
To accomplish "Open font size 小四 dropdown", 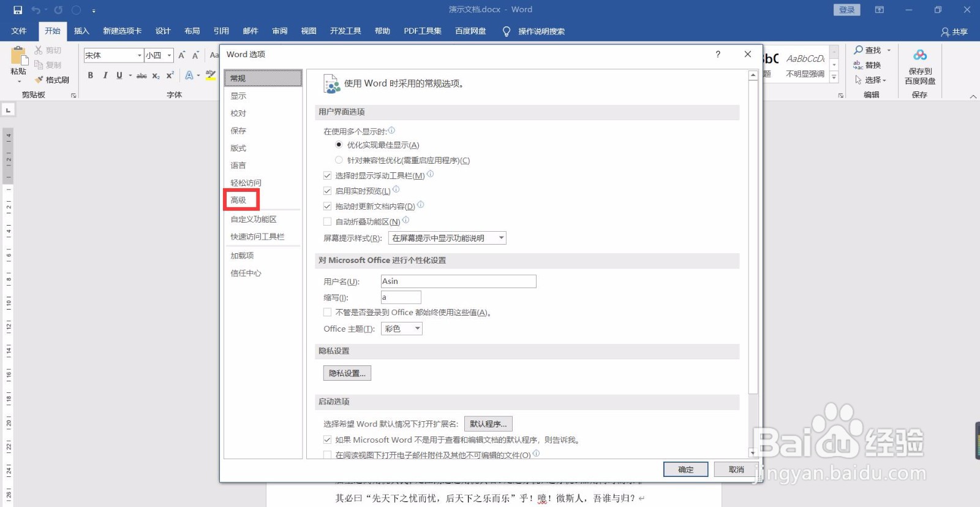I will click(170, 55).
